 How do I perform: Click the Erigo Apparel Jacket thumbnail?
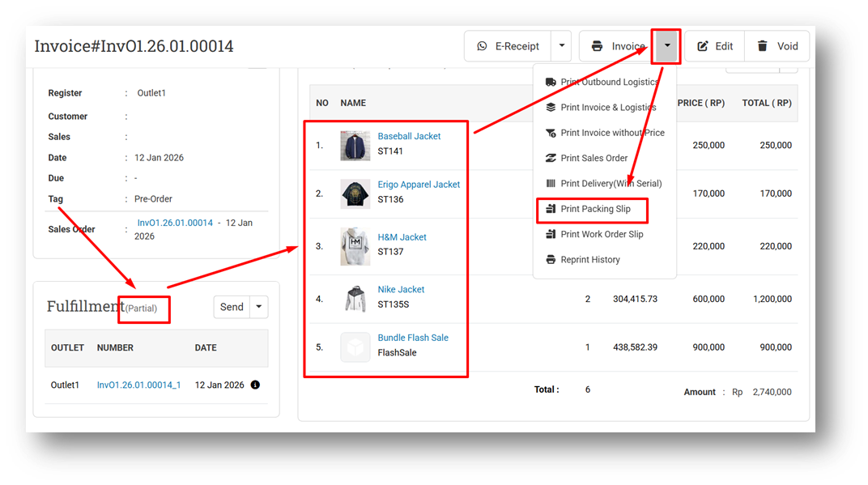pyautogui.click(x=355, y=194)
